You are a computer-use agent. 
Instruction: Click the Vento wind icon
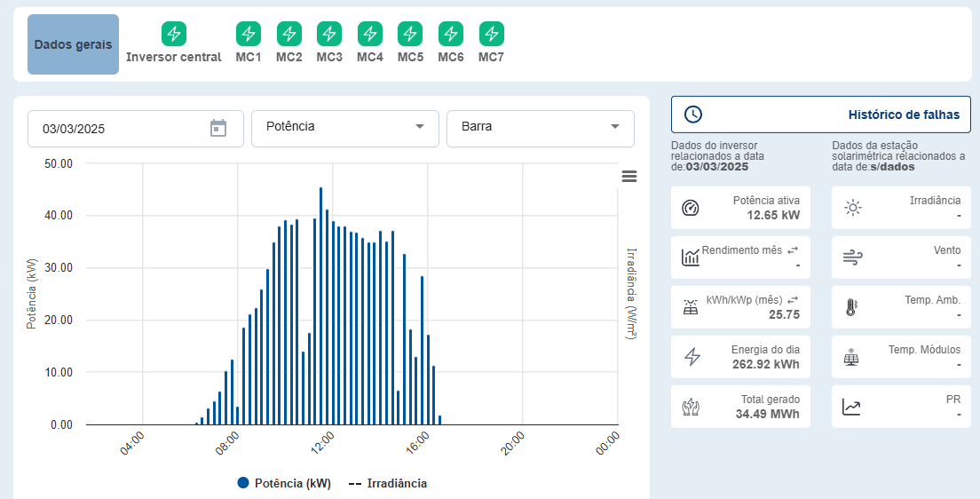(852, 257)
